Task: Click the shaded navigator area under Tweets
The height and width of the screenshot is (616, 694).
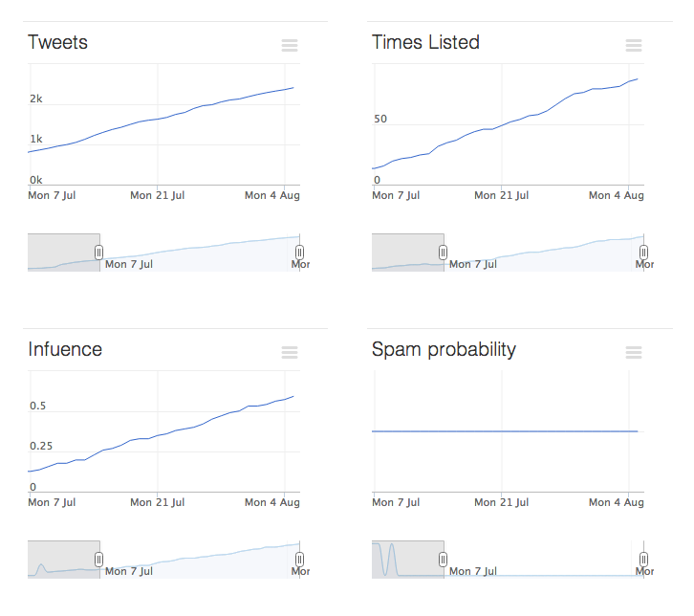Action: (63, 252)
